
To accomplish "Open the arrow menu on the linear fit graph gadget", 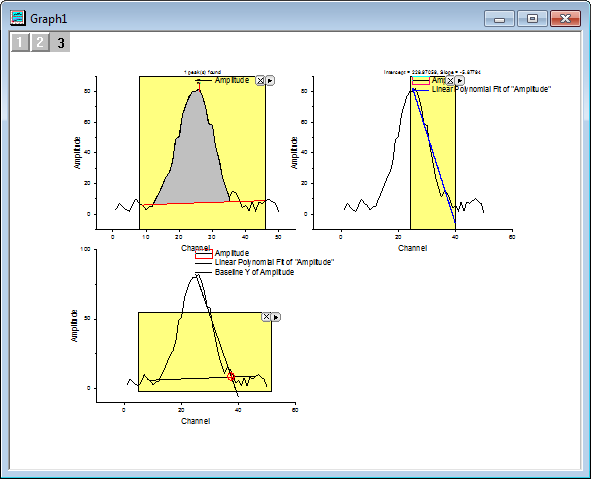I will pyautogui.click(x=459, y=80).
